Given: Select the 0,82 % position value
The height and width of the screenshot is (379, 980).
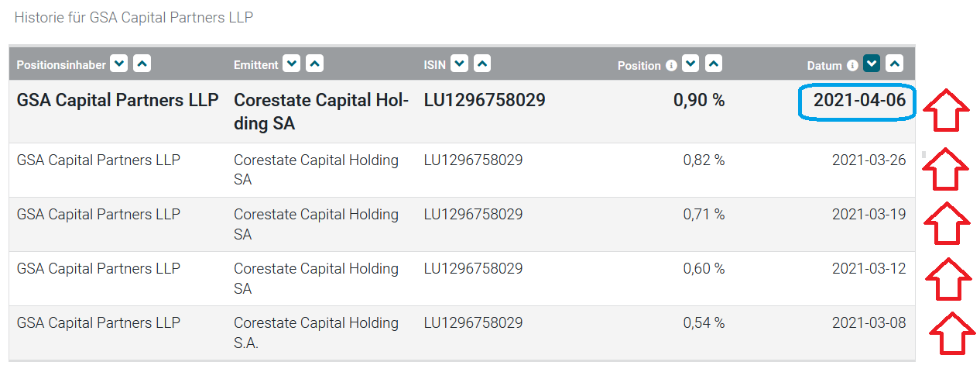Looking at the screenshot, I should pyautogui.click(x=703, y=160).
